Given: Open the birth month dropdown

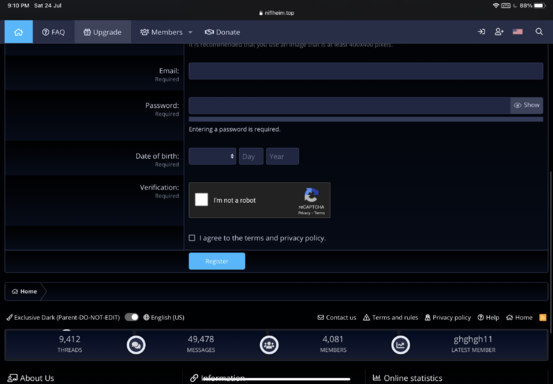Looking at the screenshot, I should point(212,156).
